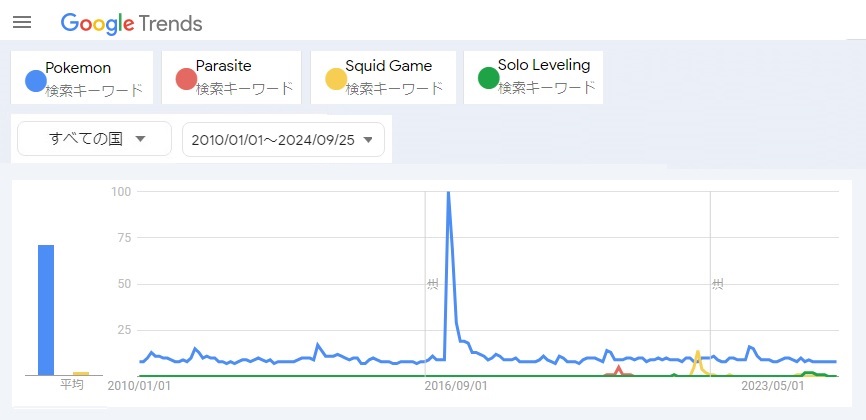Click the date range dropdown arrow
Viewport: 866px width, 420px height.
(369, 140)
